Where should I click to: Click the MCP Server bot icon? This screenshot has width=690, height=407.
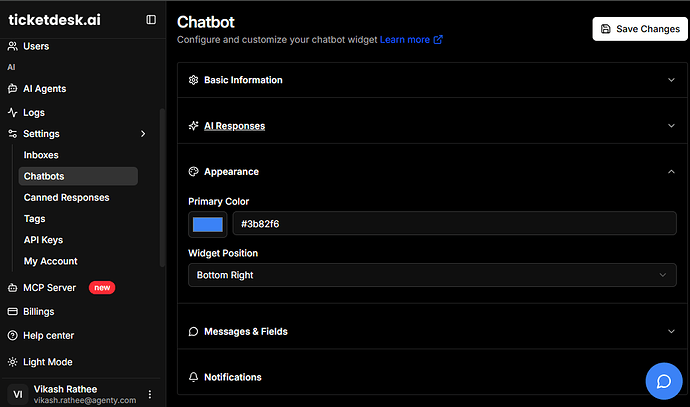(13, 288)
